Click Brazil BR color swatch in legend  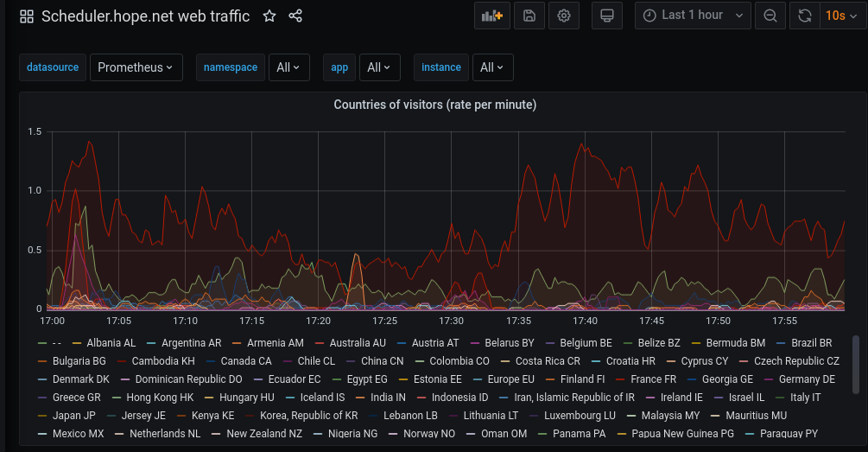(x=781, y=343)
